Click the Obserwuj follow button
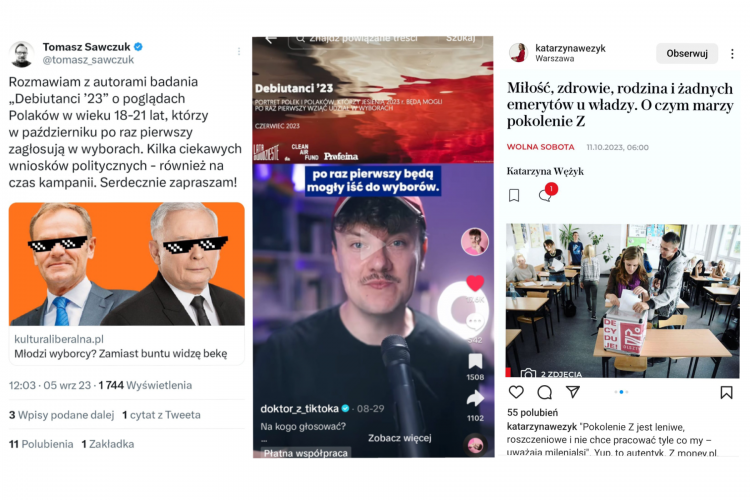Screen dimensions: 750x500 pyautogui.click(x=687, y=54)
